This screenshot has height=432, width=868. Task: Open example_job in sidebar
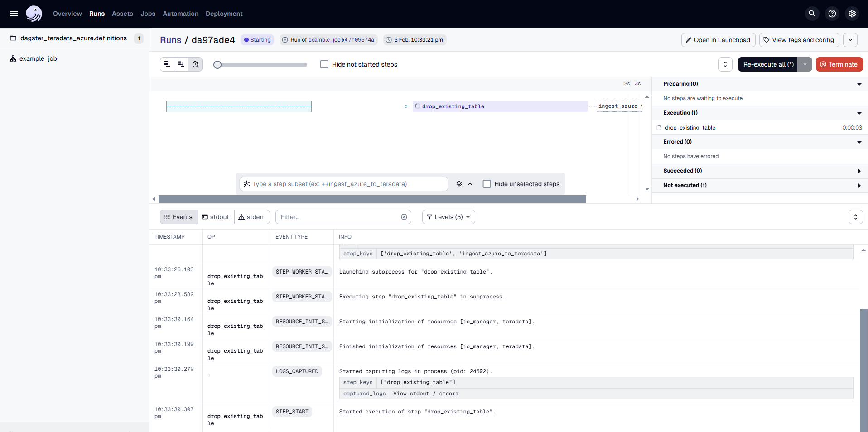[x=38, y=58]
